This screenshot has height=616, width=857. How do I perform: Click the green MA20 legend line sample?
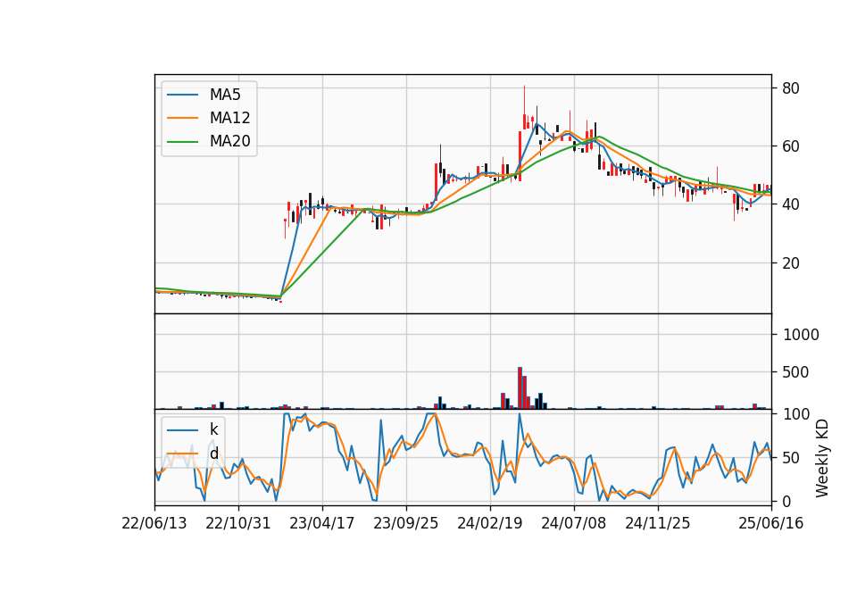click(x=182, y=141)
